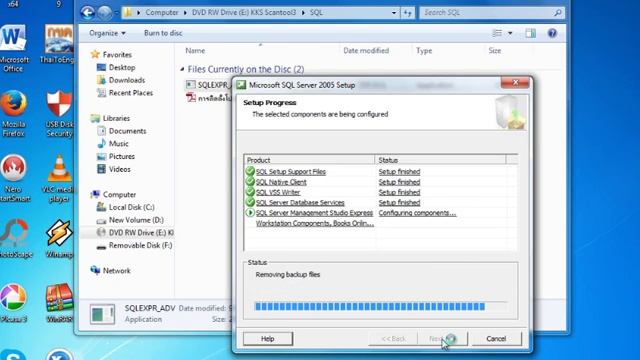Image resolution: width=640 pixels, height=360 pixels.
Task: Toggle the preview pane icon
Action: (530, 33)
